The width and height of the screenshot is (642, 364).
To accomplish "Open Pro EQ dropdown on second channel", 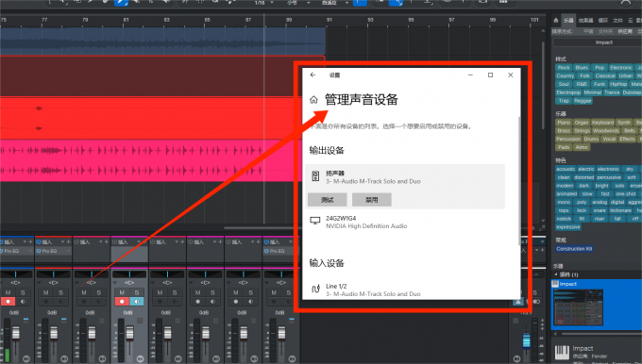I will [68, 251].
